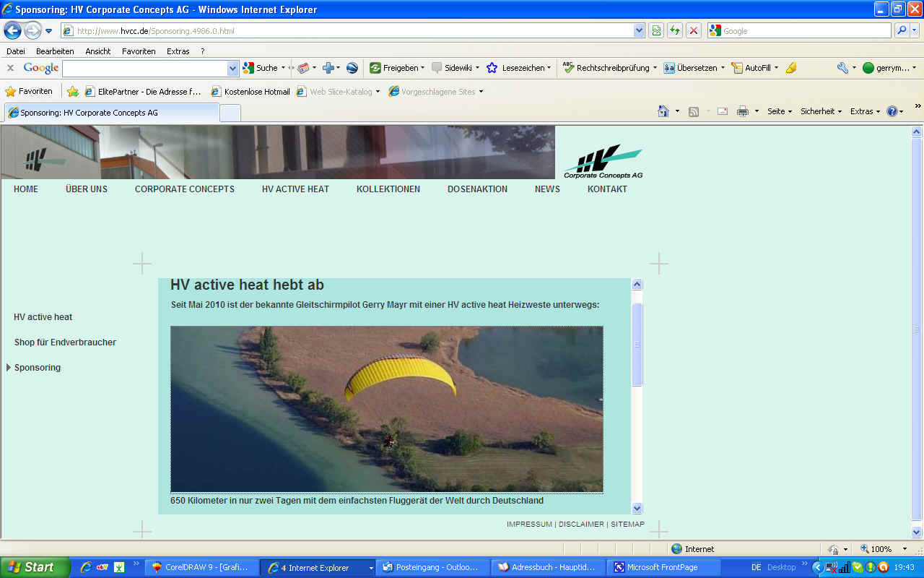This screenshot has width=924, height=578.
Task: Click the Favoriten star button
Action: (x=29, y=92)
